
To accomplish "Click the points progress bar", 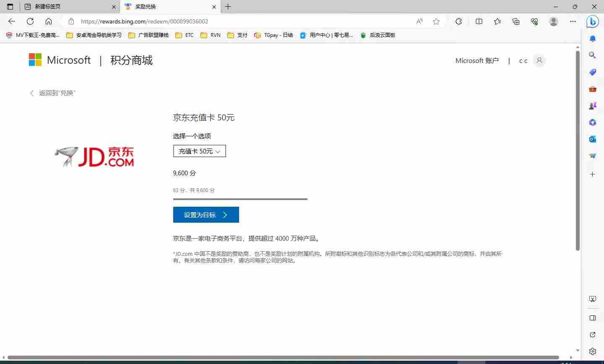I will [x=240, y=199].
